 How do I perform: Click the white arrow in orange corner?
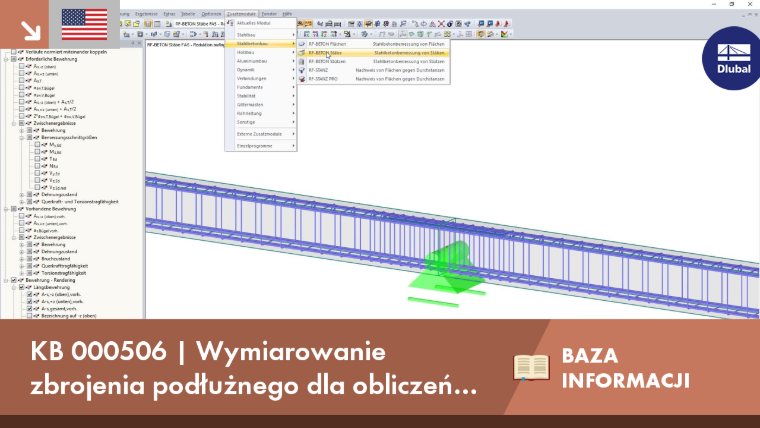(31, 31)
